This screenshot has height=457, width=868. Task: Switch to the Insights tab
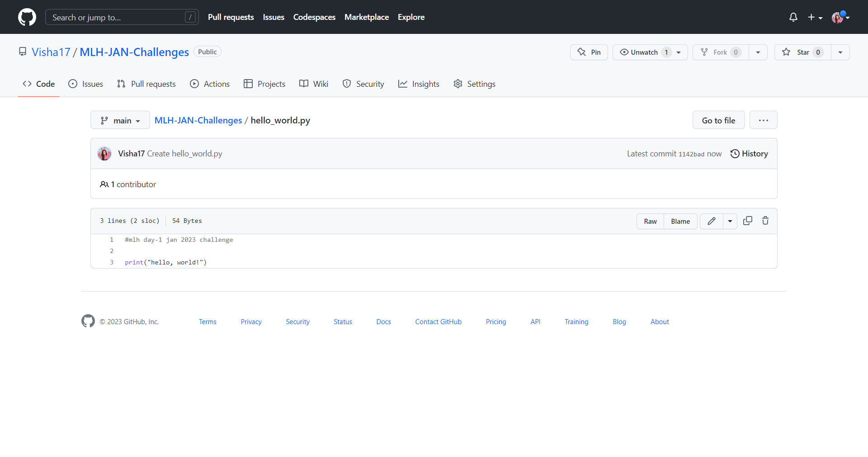[419, 84]
